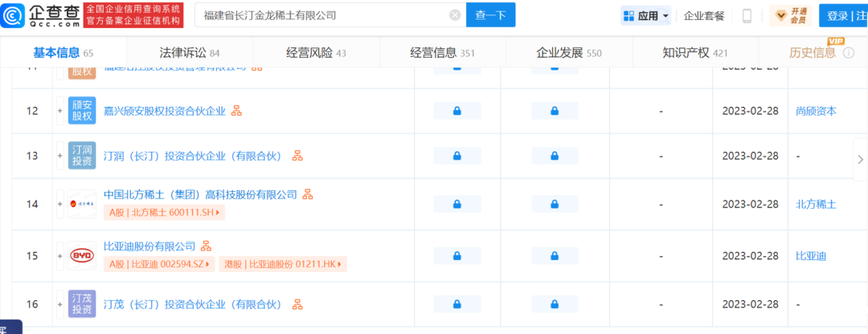
Task: Expand row 12 with plus sign
Action: click(59, 111)
